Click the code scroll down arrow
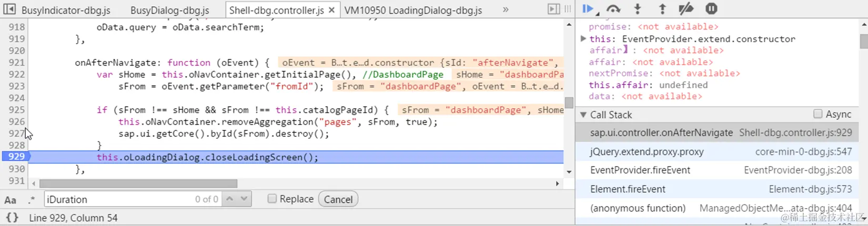Image resolution: width=868 pixels, height=226 pixels. pos(569,172)
